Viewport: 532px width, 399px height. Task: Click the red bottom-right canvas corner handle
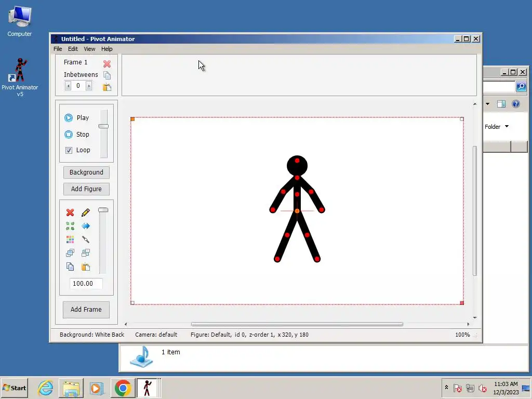462,303
